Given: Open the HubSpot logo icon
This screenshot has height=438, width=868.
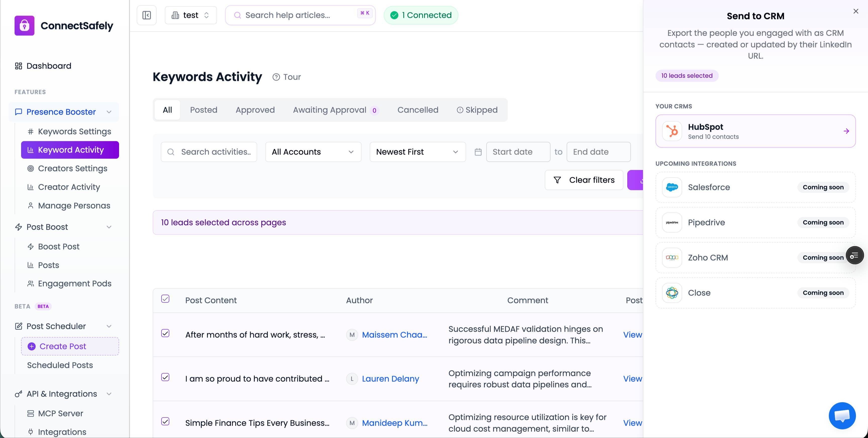Looking at the screenshot, I should click(672, 131).
